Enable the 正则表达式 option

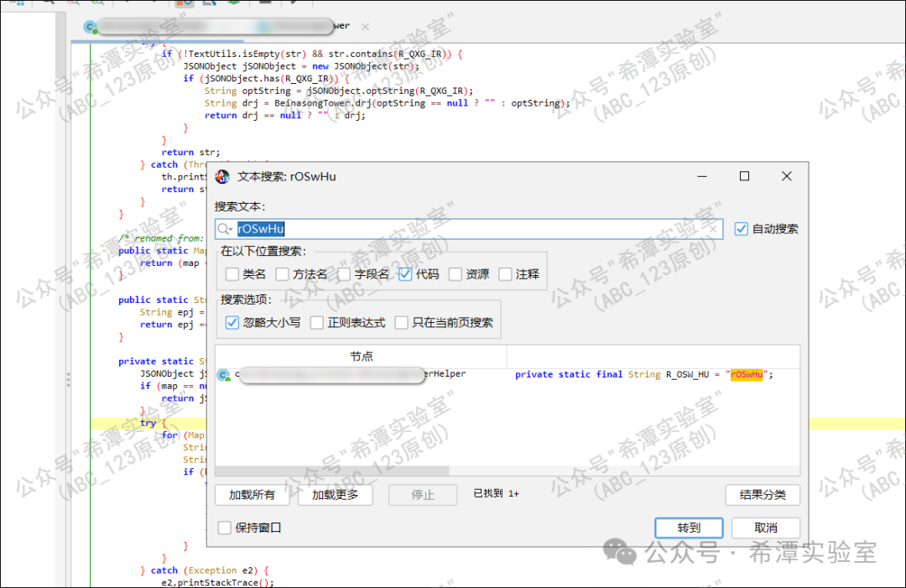pos(316,322)
